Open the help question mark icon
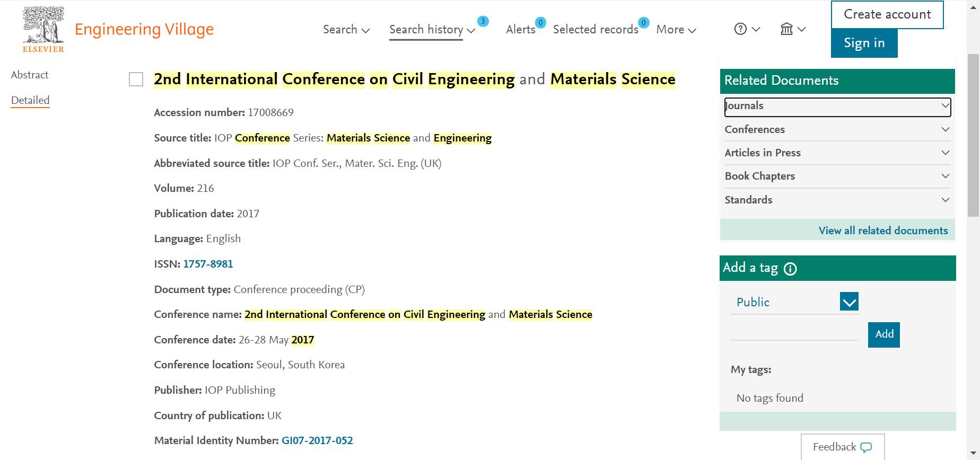 click(x=740, y=29)
